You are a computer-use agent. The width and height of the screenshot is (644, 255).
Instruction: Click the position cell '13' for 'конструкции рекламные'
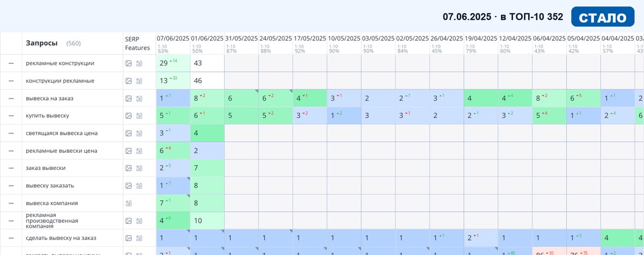pos(173,81)
